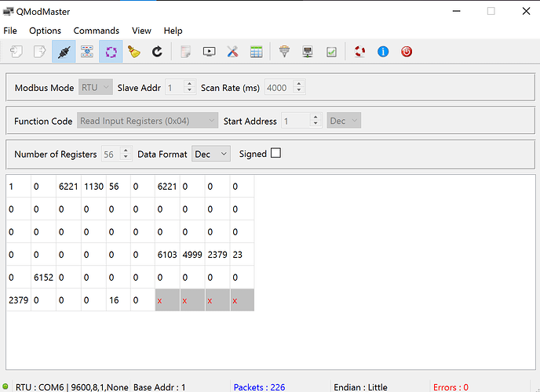Open the Modbus Mode RTU dropdown
Image resolution: width=540 pixels, height=392 pixels.
(96, 87)
